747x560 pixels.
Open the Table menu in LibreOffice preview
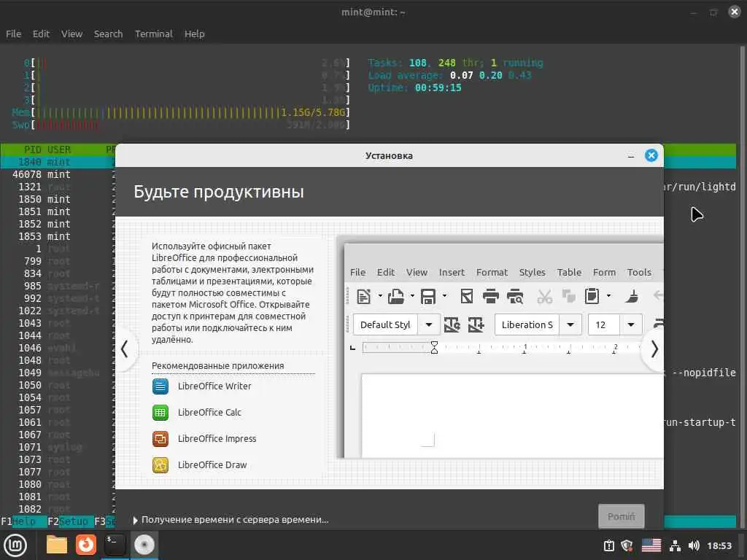(569, 273)
